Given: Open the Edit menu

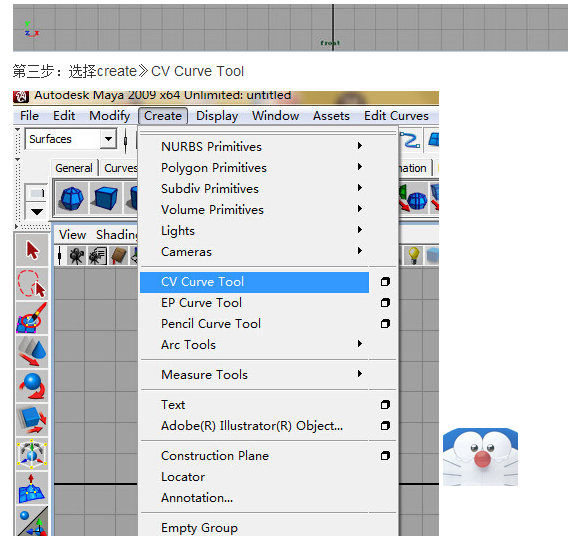Looking at the screenshot, I should click(x=64, y=116).
